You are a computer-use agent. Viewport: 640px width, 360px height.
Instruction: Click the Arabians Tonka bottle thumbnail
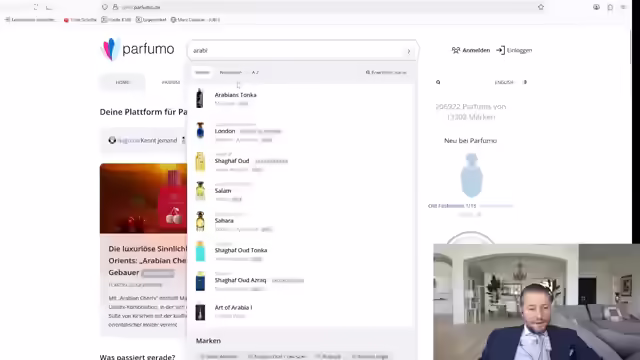pos(200,98)
